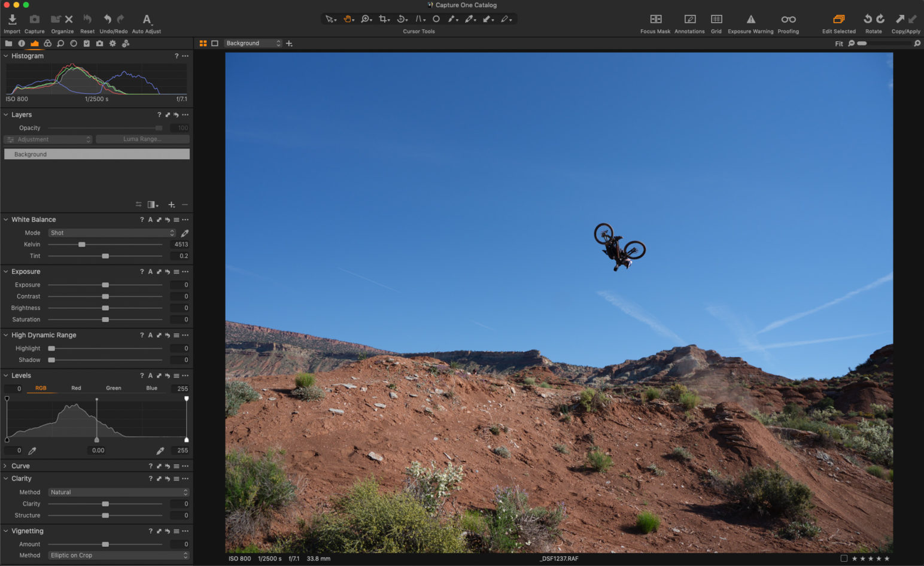
Task: Switch to the Red channel tab in Levels
Action: (76, 388)
